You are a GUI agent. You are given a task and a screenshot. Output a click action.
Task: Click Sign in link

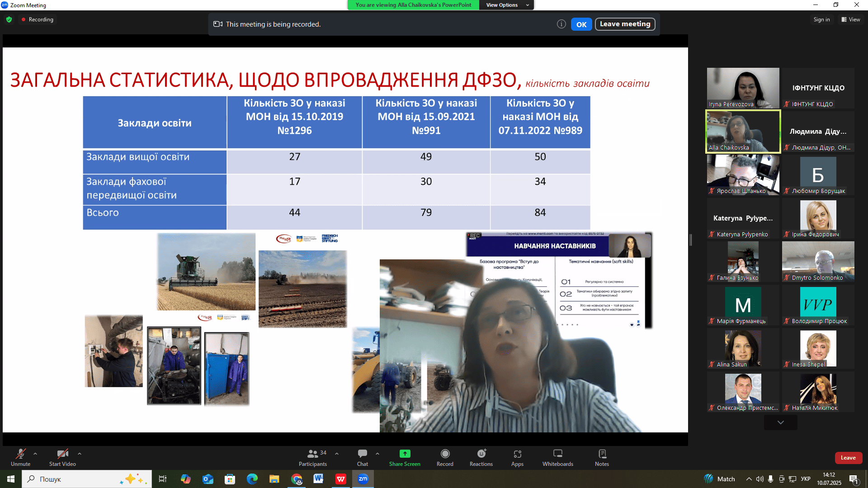pos(821,19)
